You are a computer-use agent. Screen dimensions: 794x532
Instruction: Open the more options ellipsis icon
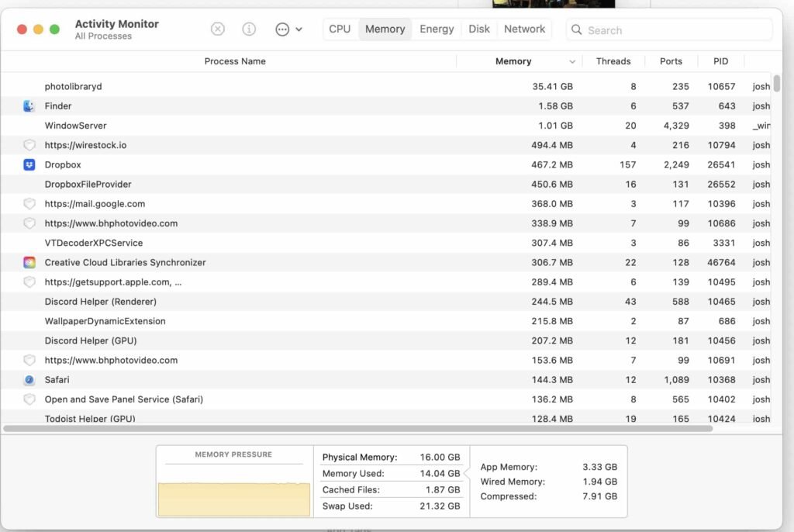coord(279,29)
